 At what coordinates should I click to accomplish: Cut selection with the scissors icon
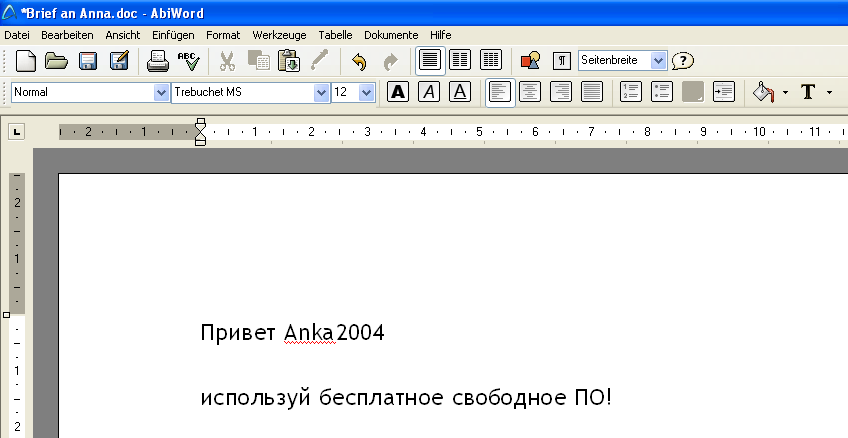pos(228,61)
